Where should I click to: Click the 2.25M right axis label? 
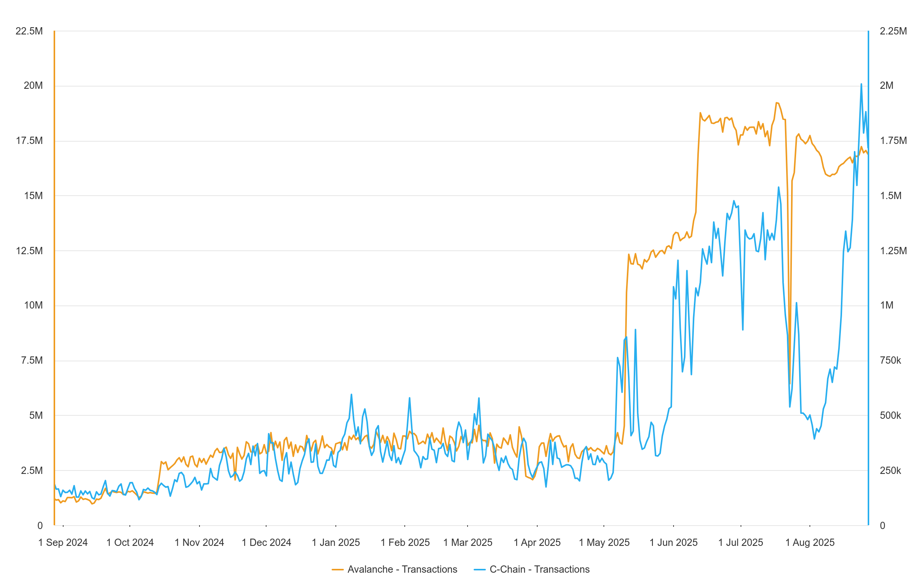point(893,31)
